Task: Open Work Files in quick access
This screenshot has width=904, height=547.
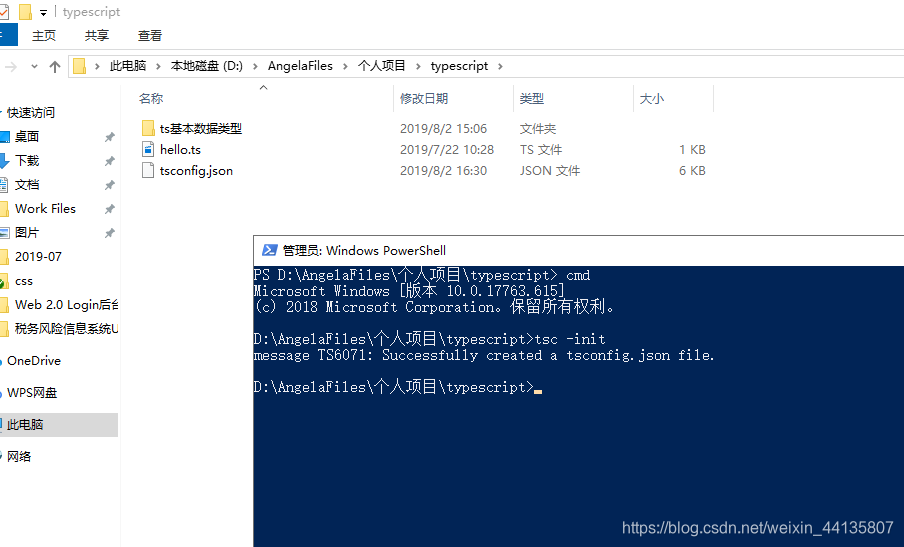Action: [x=46, y=209]
